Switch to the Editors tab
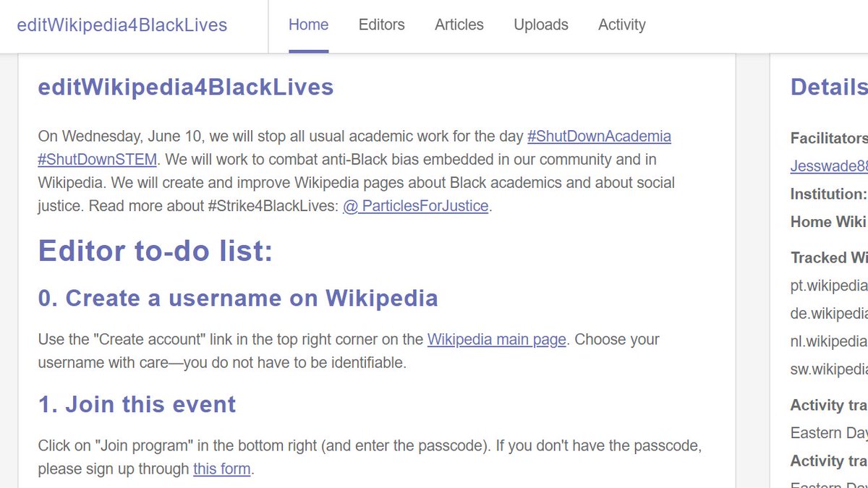The image size is (868, 488). 381,25
